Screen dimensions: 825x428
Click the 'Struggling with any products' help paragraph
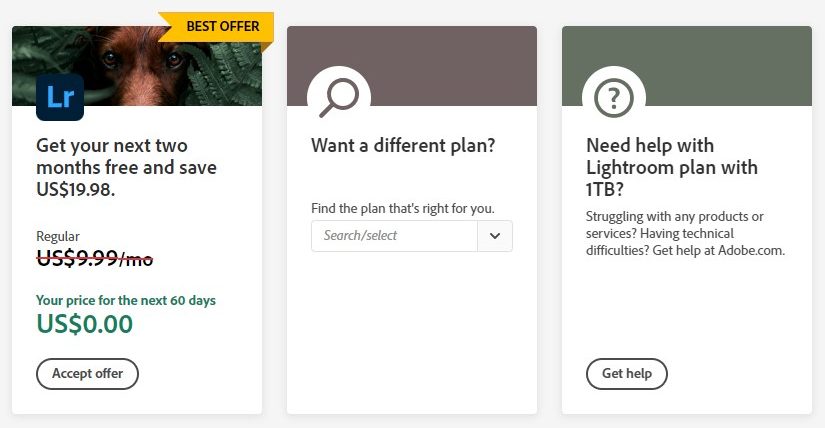click(685, 233)
